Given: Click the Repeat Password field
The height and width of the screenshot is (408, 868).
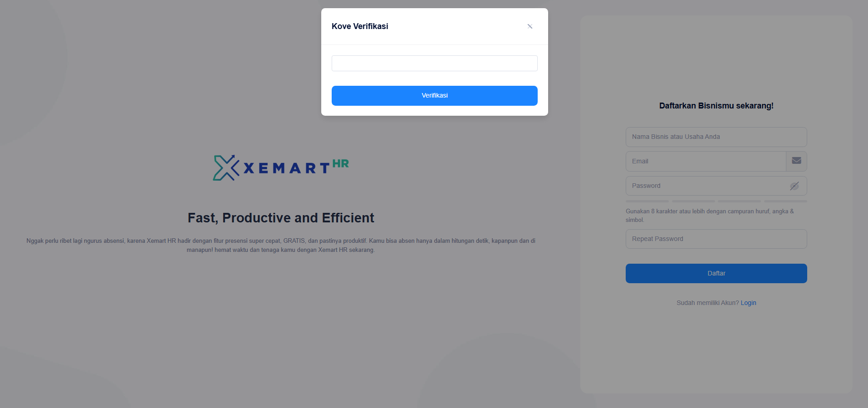Looking at the screenshot, I should 716,239.
